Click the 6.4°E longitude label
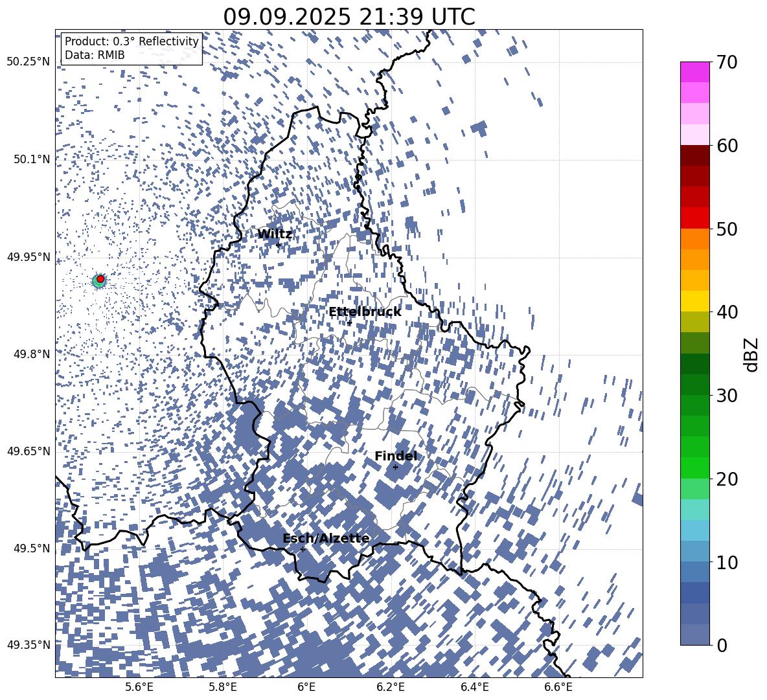Screen dimensions: 767x700 coord(474,687)
